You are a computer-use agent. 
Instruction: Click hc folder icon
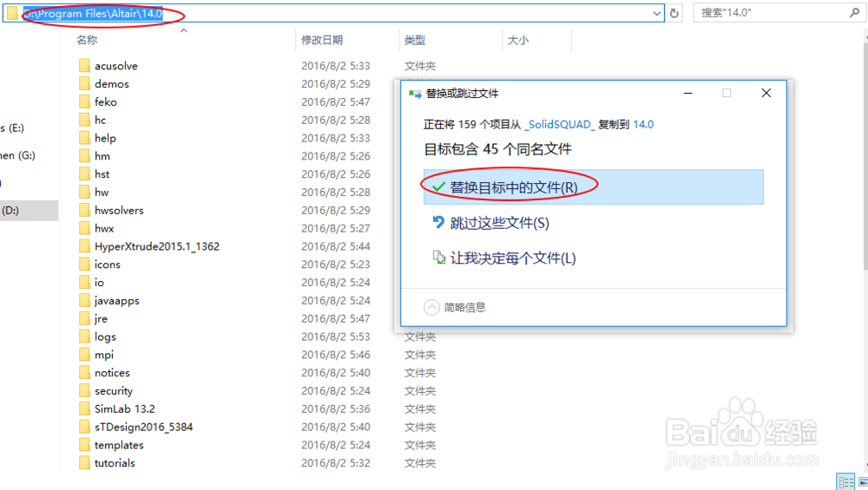click(84, 120)
